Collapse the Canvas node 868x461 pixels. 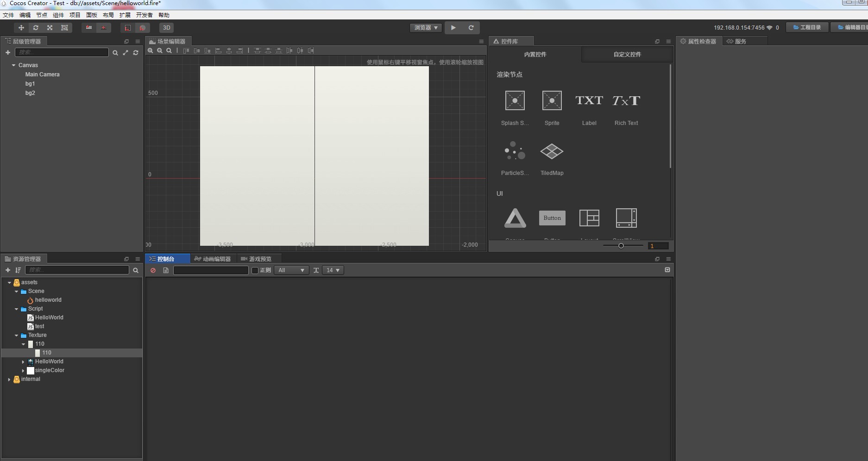[x=14, y=65]
